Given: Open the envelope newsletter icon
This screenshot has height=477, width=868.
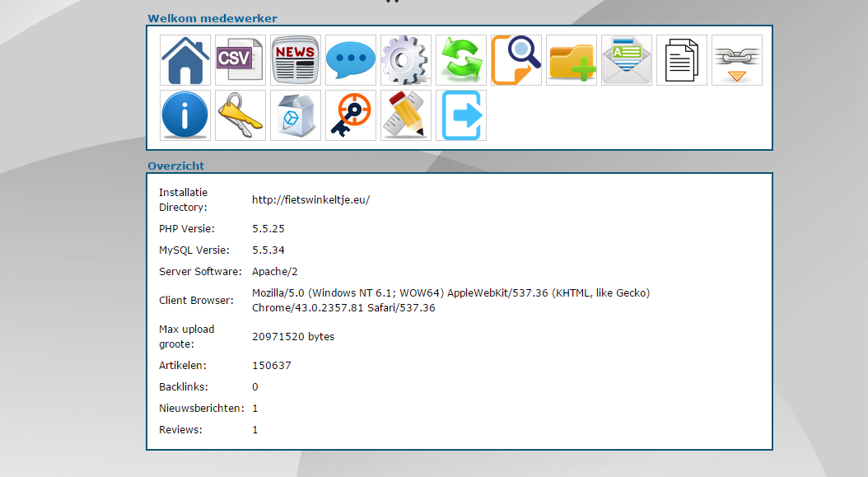Looking at the screenshot, I should pyautogui.click(x=627, y=60).
